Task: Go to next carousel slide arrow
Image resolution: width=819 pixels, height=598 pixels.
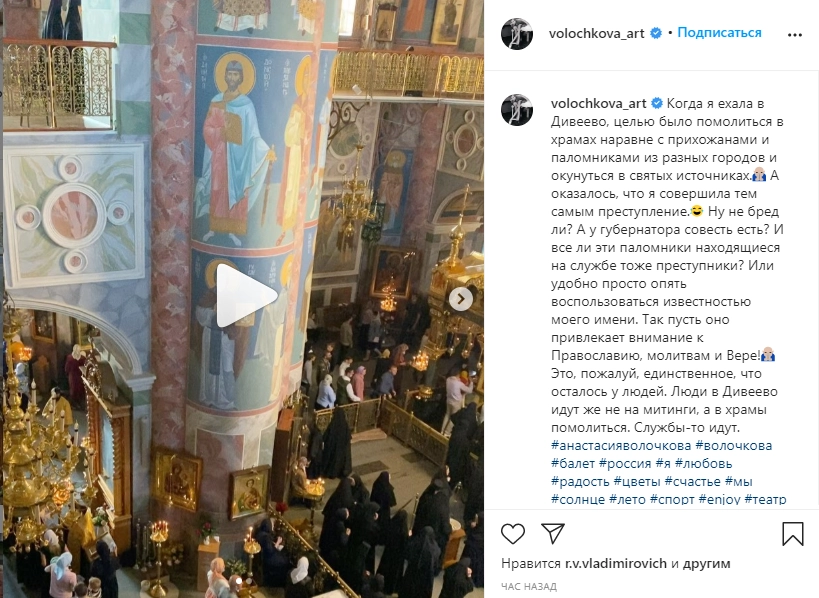Action: point(461,299)
